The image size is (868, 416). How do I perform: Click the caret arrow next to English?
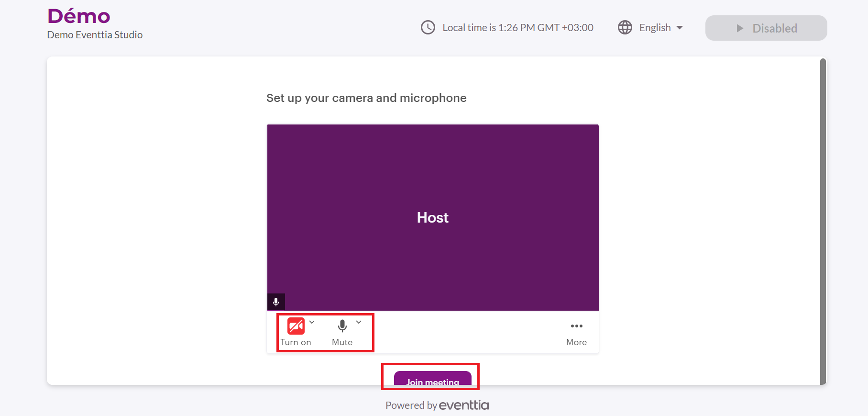click(x=680, y=28)
